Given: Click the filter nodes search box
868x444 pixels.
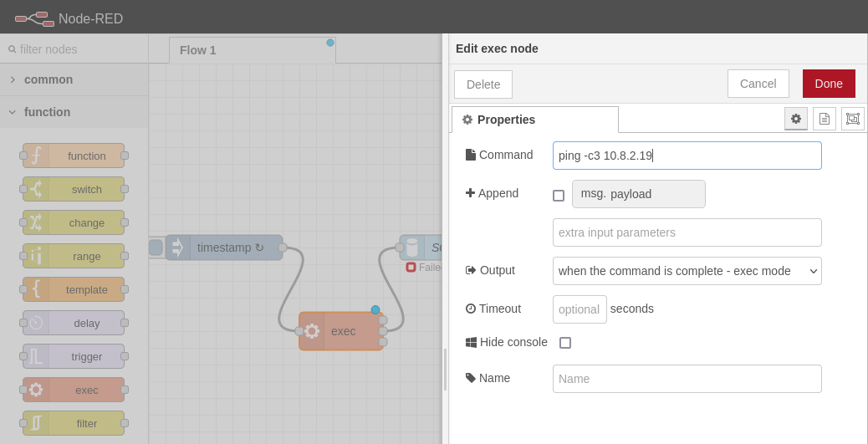Looking at the screenshot, I should 74,49.
